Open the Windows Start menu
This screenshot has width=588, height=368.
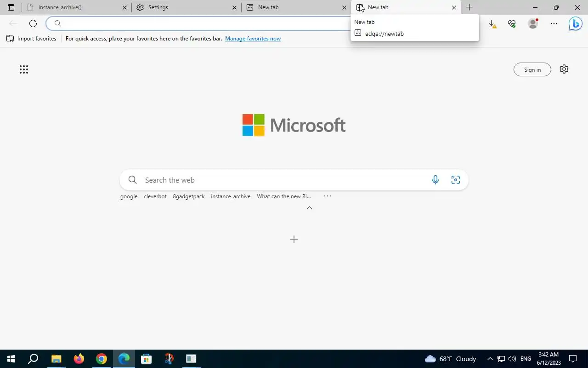(x=11, y=359)
